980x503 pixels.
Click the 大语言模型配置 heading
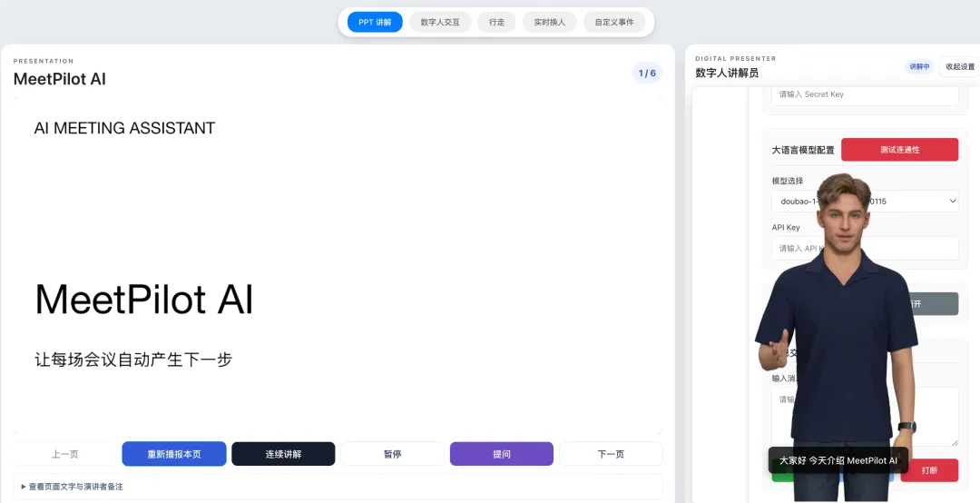click(802, 150)
